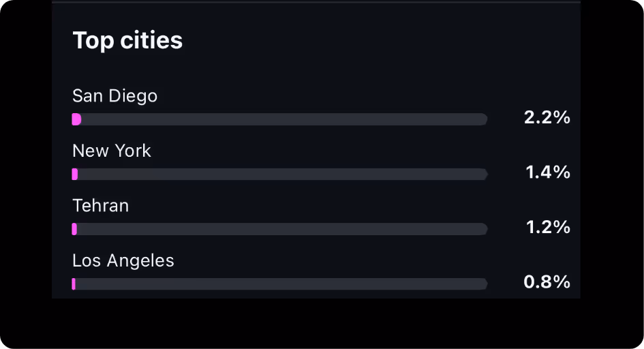Select the New York city label
The width and height of the screenshot is (644, 349).
(x=111, y=151)
